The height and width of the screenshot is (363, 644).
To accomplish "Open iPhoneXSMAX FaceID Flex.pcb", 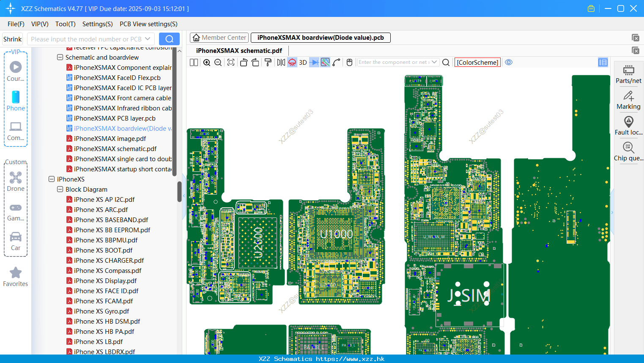I will coord(113,77).
